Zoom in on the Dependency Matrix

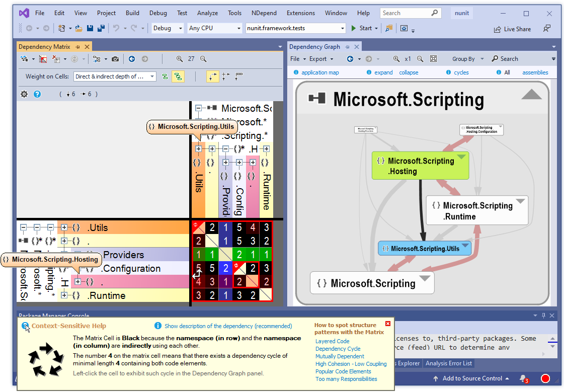point(179,59)
